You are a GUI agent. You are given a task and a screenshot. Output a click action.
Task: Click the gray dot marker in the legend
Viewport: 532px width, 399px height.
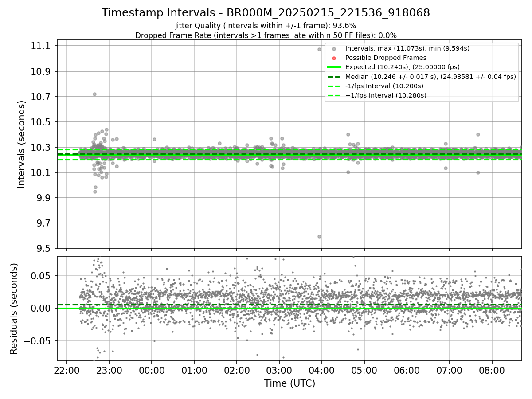(334, 49)
